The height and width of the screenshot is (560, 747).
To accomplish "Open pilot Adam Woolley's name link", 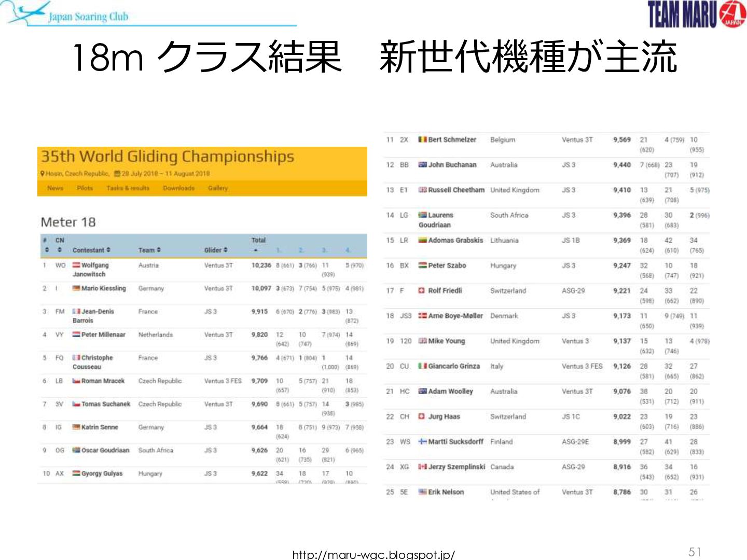I will 451,391.
